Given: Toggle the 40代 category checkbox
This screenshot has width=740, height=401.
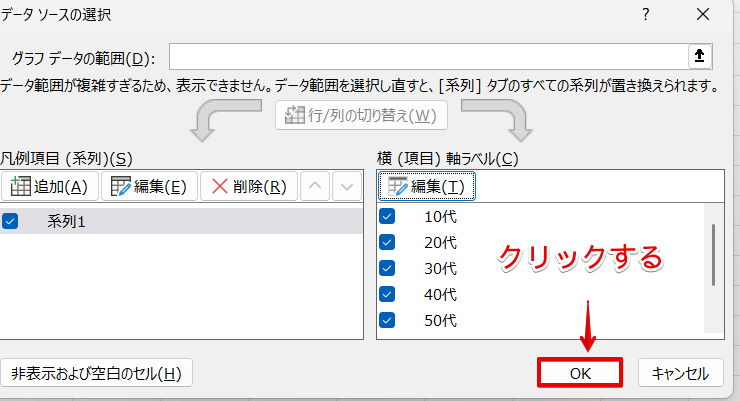Looking at the screenshot, I should point(388,294).
